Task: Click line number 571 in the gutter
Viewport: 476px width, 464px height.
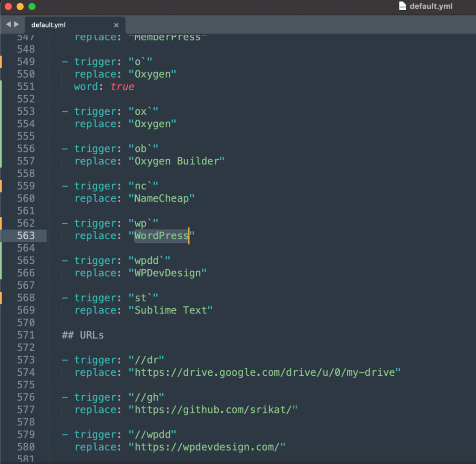Action: click(x=26, y=335)
